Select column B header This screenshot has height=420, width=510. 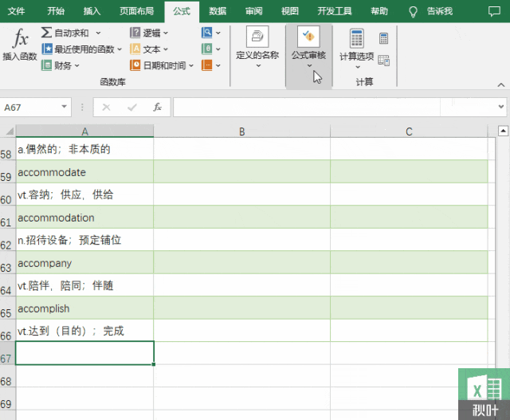[x=241, y=131]
